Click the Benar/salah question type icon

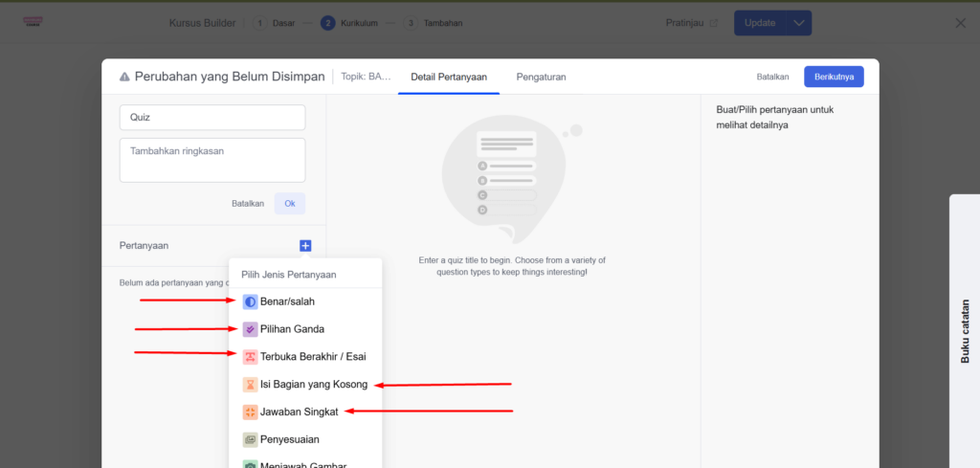click(250, 301)
